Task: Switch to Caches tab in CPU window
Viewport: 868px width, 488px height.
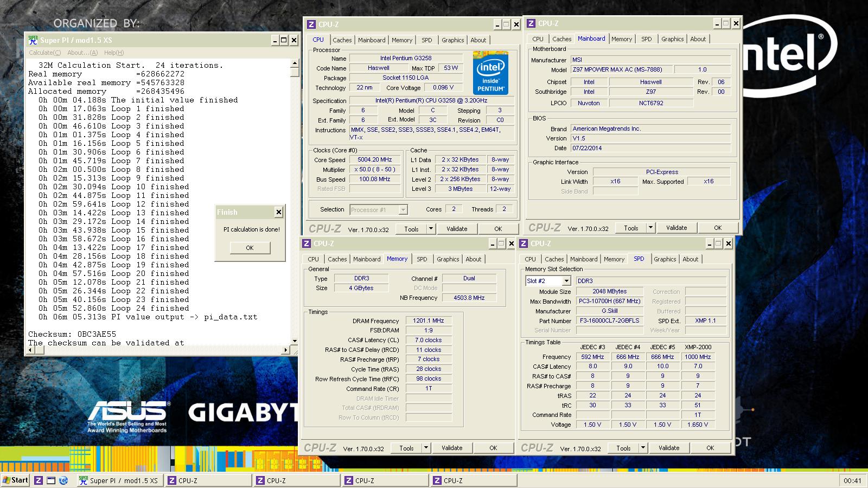Action: click(342, 40)
